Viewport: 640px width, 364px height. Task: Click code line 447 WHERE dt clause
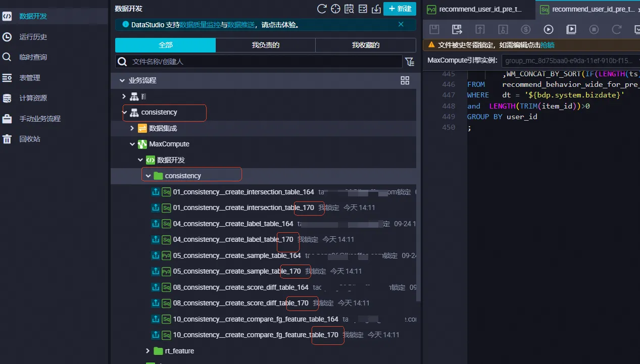click(x=546, y=95)
